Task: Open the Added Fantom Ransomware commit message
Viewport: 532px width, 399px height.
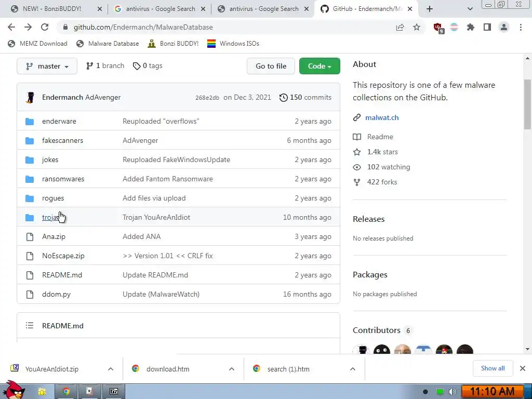Action: (168, 179)
